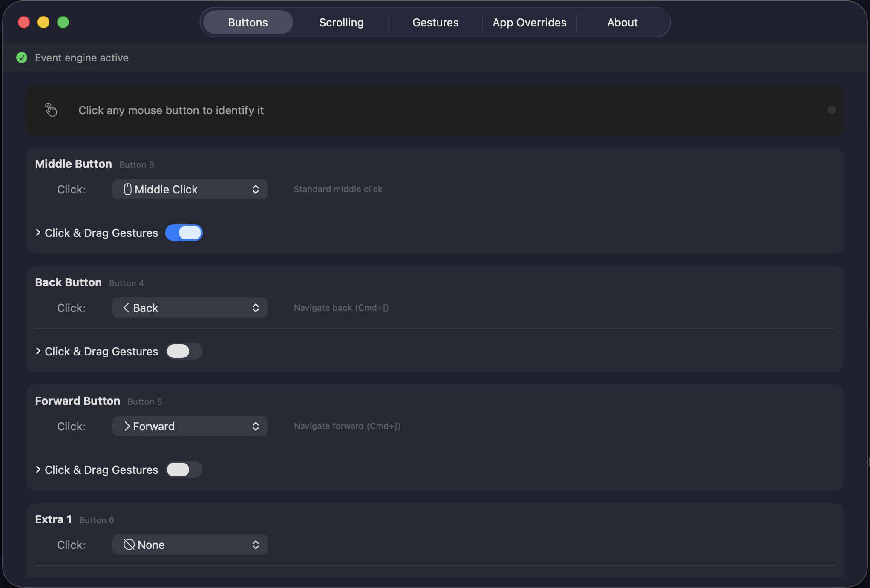Switch to the Scrolling tab

click(x=341, y=22)
